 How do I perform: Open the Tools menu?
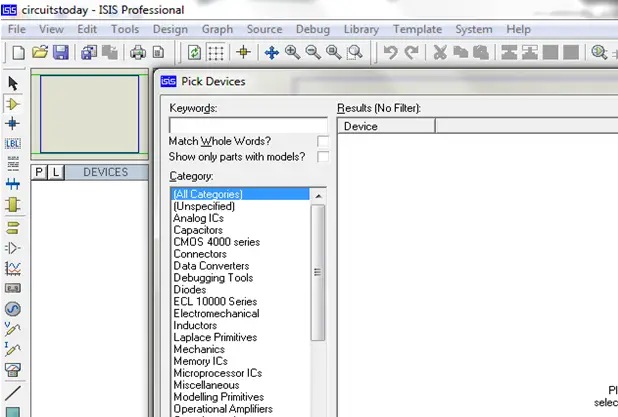click(x=125, y=29)
